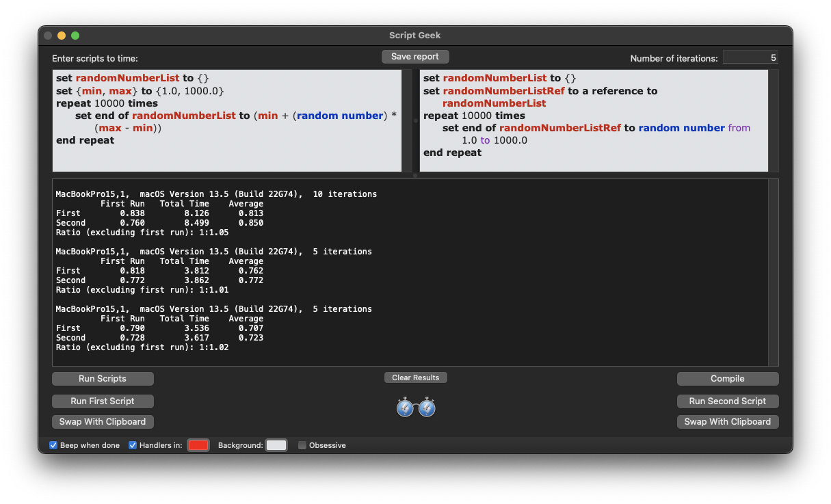Enable the Obsessive checkbox

coord(302,445)
